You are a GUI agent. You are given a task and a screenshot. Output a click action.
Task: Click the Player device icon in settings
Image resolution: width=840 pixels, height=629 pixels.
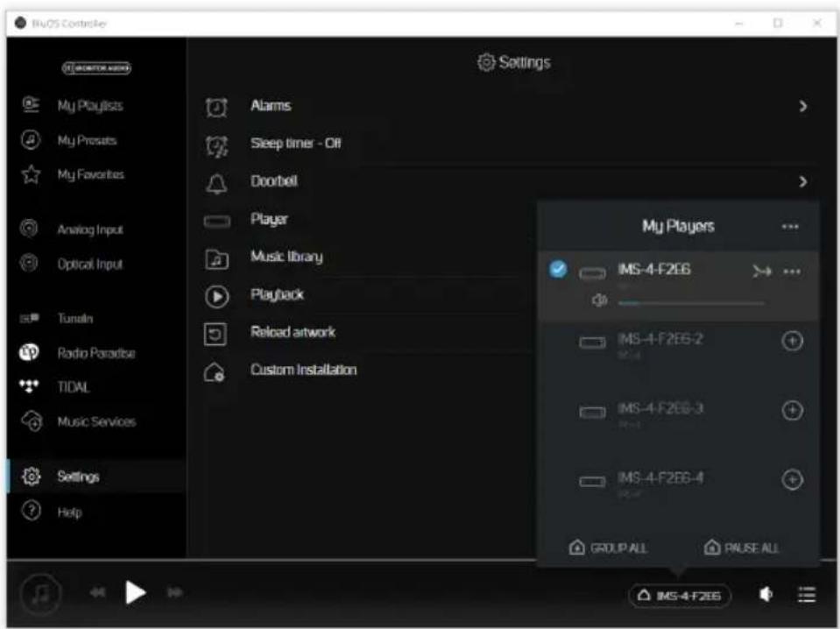tap(217, 222)
